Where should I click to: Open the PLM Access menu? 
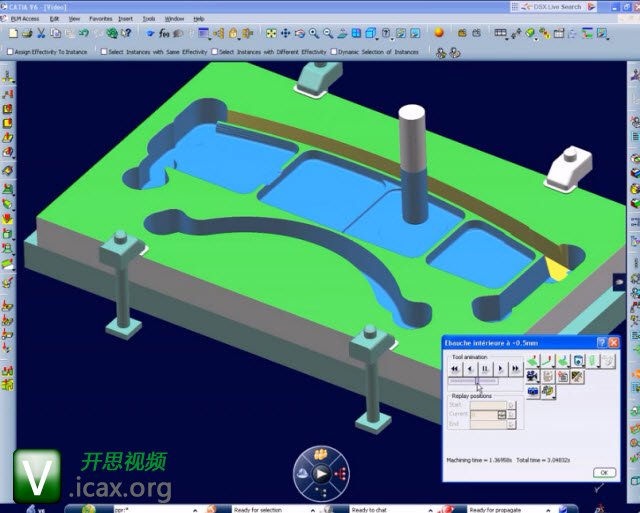[x=25, y=18]
